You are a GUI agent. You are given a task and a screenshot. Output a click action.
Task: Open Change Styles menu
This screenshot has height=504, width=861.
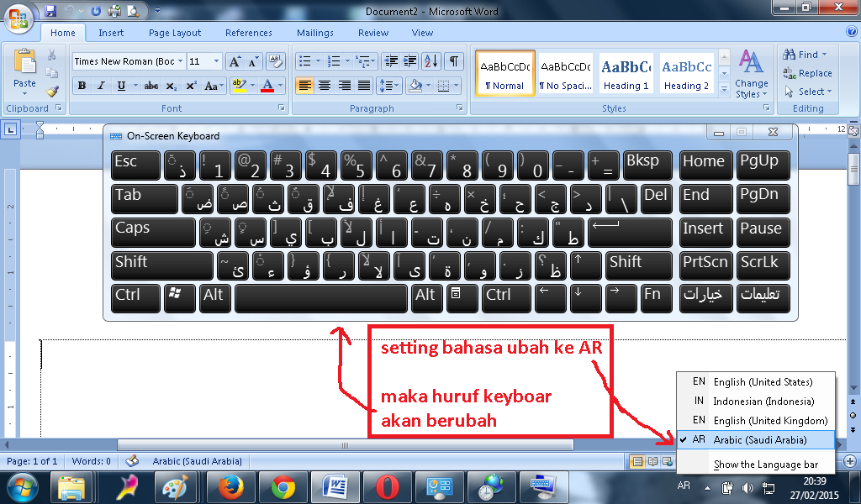tap(752, 74)
